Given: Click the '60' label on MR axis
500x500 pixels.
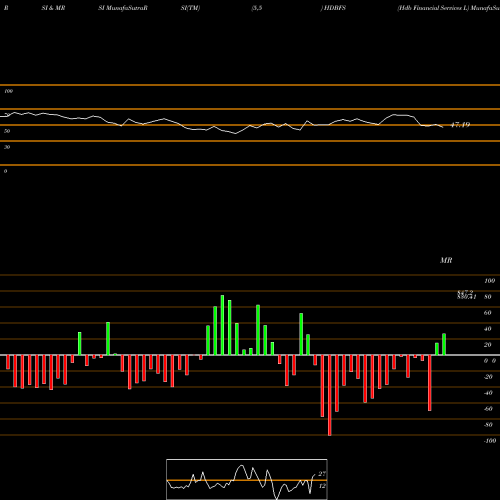Looking at the screenshot, I should [488, 313].
